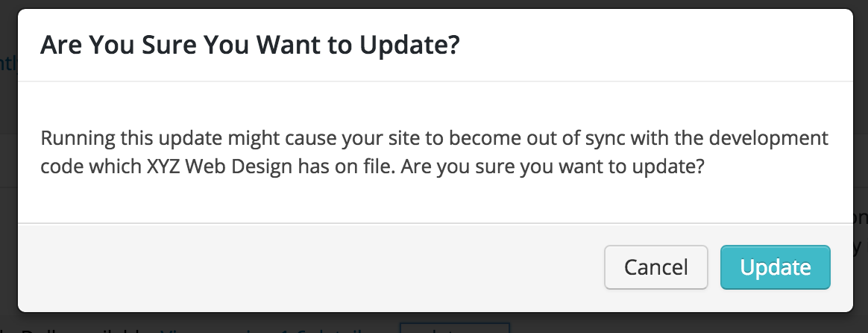
Task: Click the "Are You Sure You Want to Update?" heading
Action: (250, 45)
